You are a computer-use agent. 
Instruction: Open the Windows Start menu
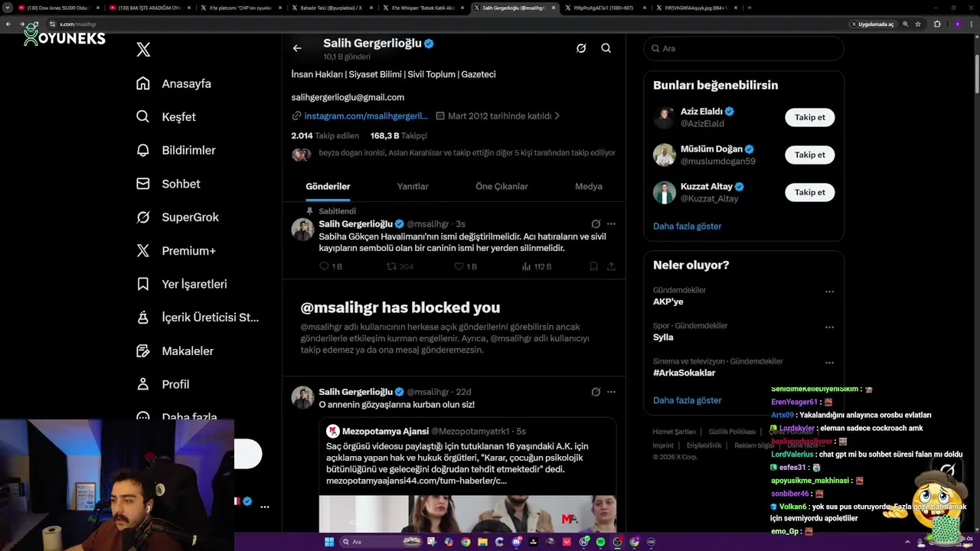coord(329,542)
